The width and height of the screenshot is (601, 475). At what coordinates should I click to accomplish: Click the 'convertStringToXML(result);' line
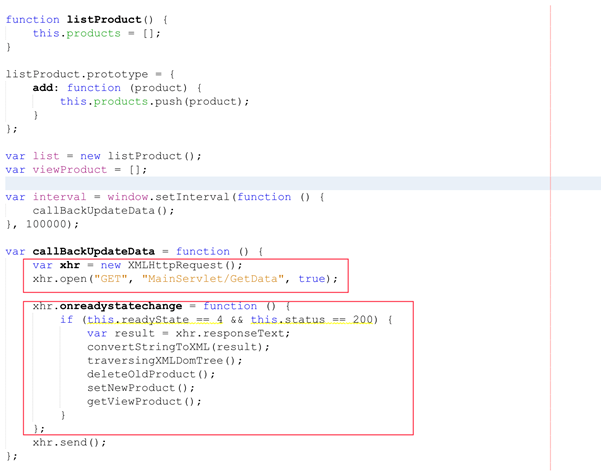coord(178,347)
